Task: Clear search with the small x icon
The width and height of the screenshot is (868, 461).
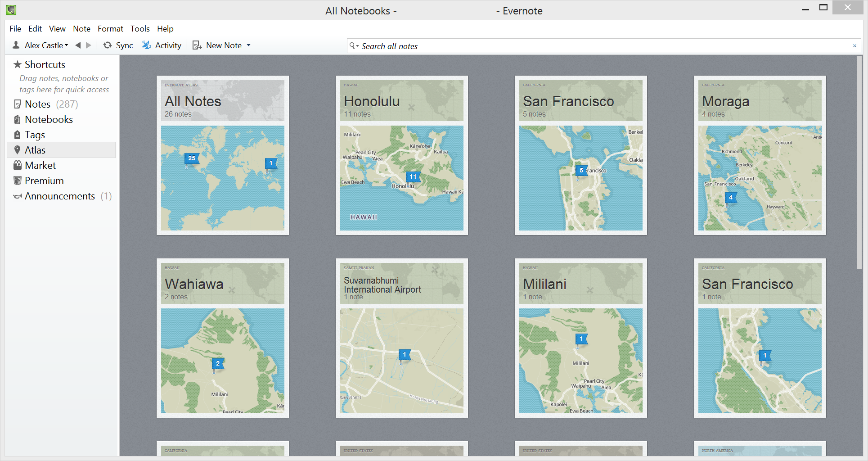Action: coord(855,46)
